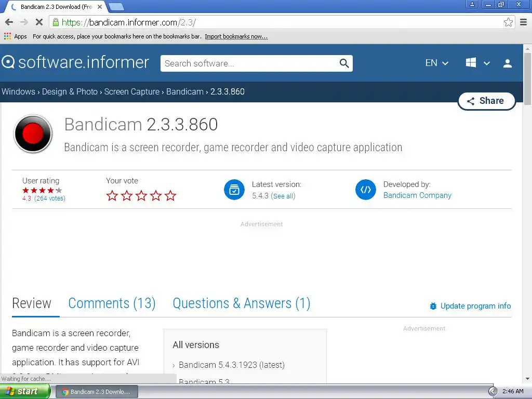532x399 pixels.
Task: Stop page loading with the X button
Action: [39, 22]
